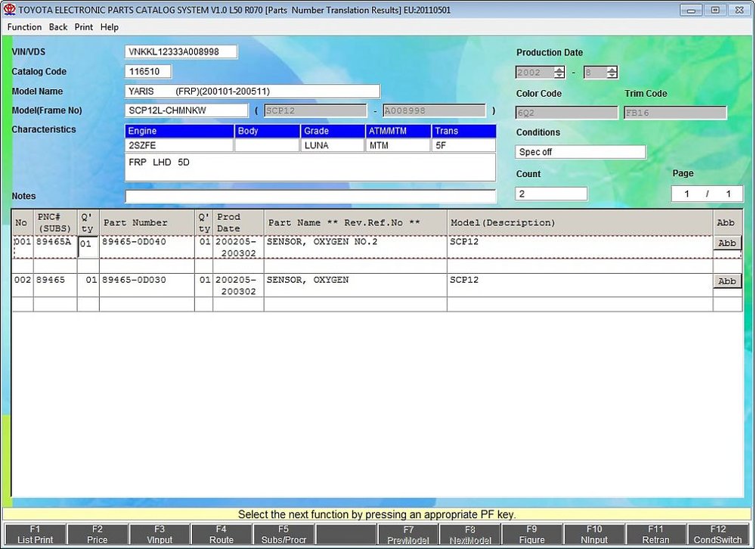Click Model(Description) column header
The height and width of the screenshot is (549, 756).
[x=580, y=222]
